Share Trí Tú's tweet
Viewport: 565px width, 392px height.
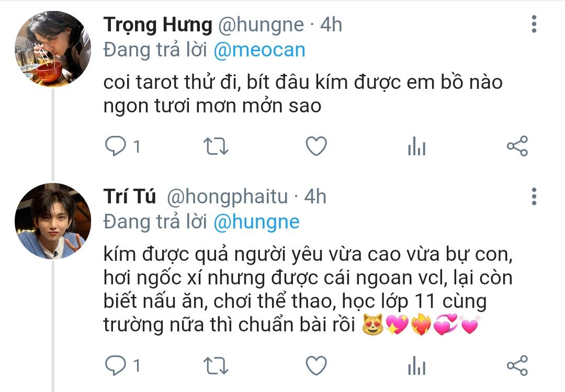pos(517,365)
